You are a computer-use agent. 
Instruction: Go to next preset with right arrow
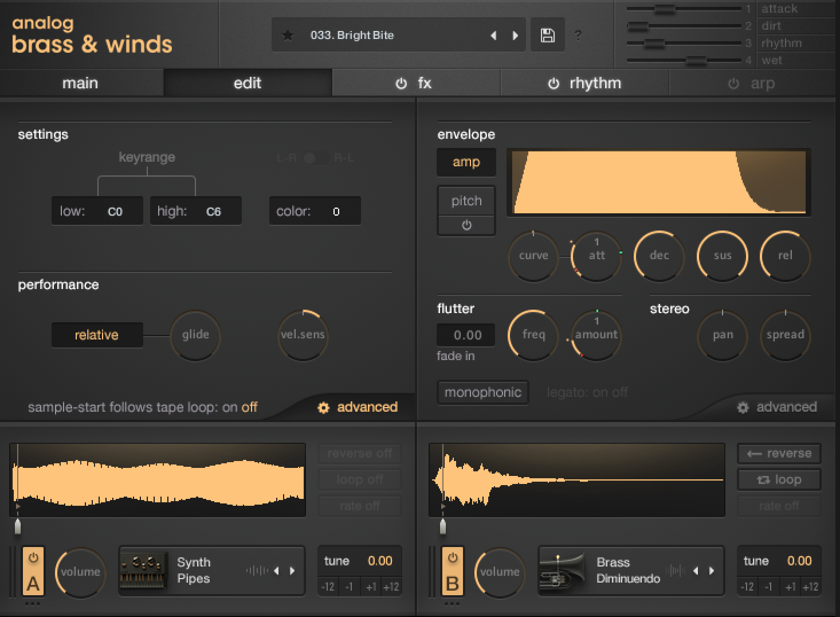click(515, 36)
